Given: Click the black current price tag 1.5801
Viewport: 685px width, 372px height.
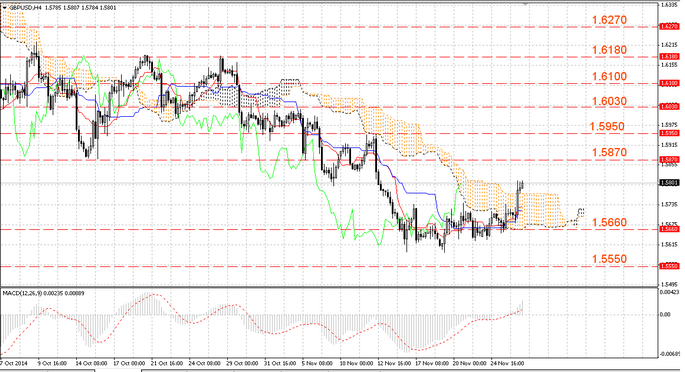Looking at the screenshot, I should click(669, 183).
